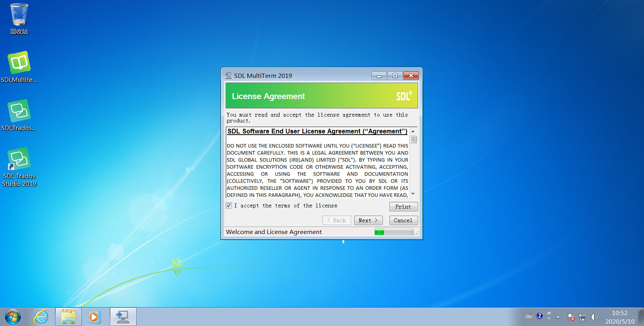
Task: Click the "SDL Software End User License Agreement" heading
Action: 317,131
